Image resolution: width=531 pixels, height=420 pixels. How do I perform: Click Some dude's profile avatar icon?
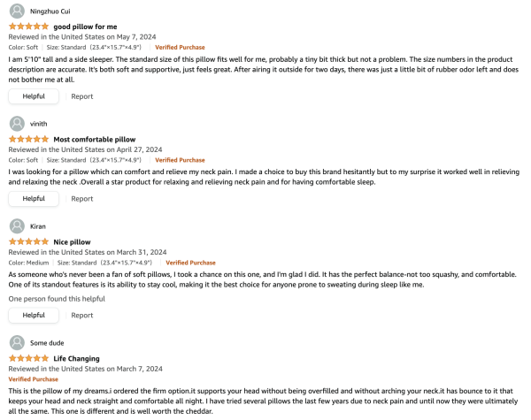17,342
